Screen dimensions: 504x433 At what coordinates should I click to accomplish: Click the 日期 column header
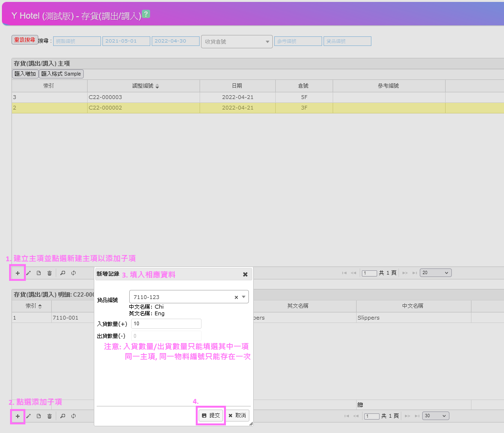(x=237, y=86)
